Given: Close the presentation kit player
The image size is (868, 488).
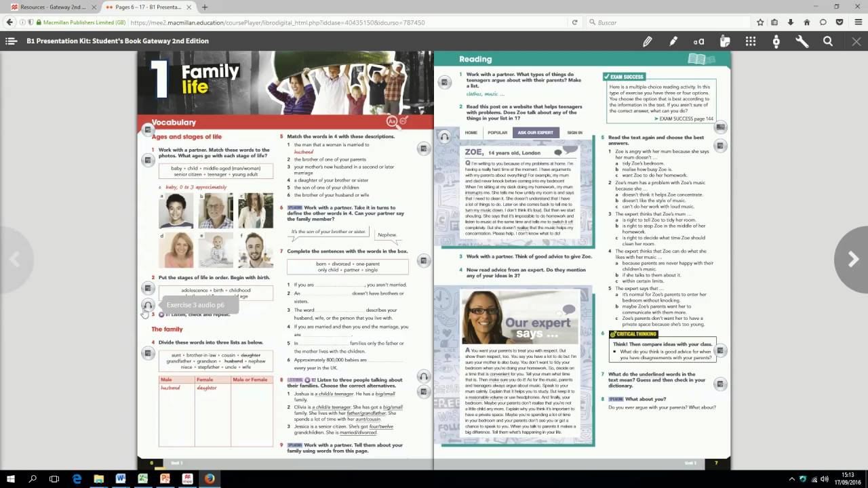Looking at the screenshot, I should tap(856, 41).
